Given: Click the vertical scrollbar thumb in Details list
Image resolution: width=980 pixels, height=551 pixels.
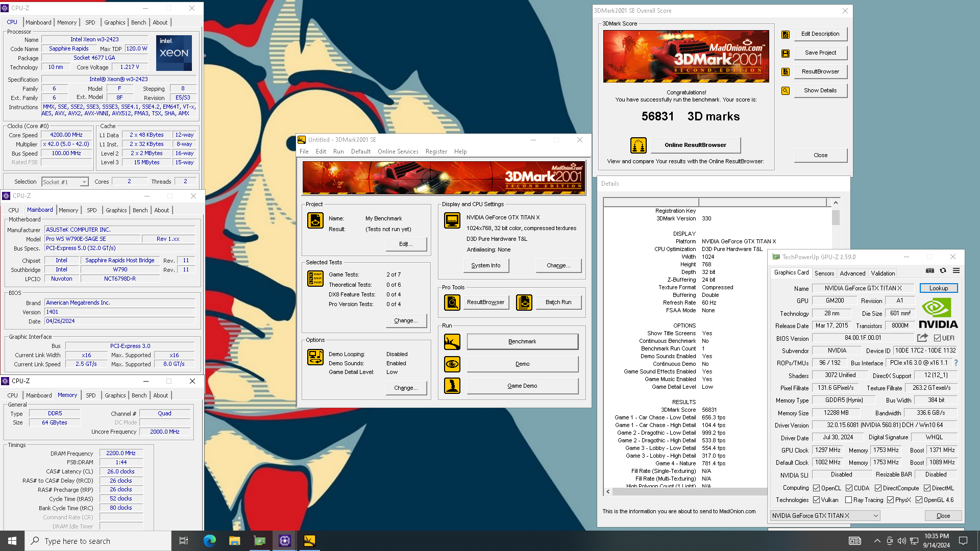Looking at the screenshot, I should click(836, 218).
